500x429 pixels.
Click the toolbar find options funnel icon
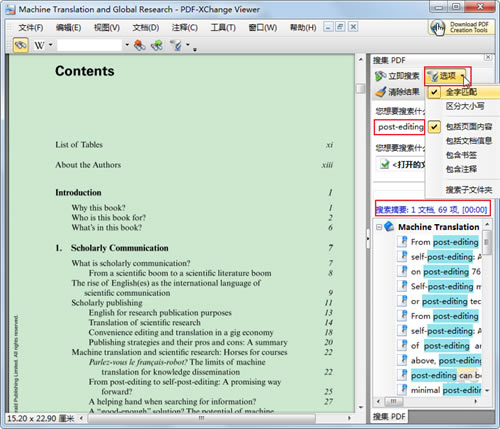(x=176, y=45)
